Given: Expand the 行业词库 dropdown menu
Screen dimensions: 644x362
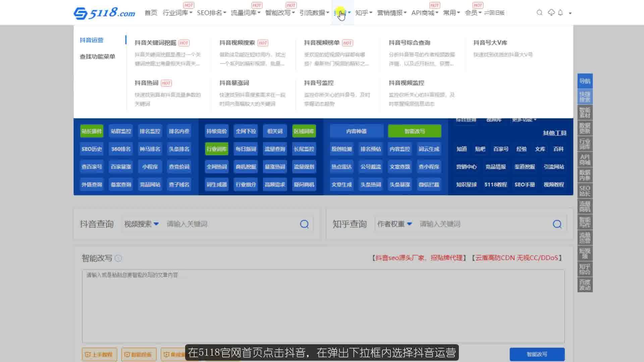Looking at the screenshot, I should [x=177, y=13].
